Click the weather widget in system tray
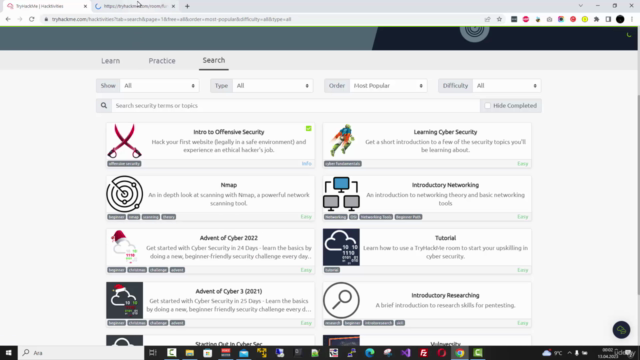The height and width of the screenshot is (360, 640). 552,353
